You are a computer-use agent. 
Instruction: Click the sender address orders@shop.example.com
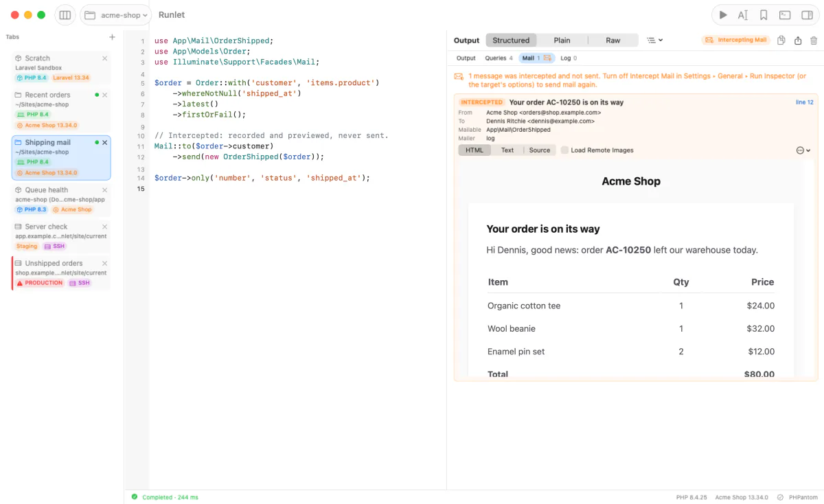tap(560, 113)
